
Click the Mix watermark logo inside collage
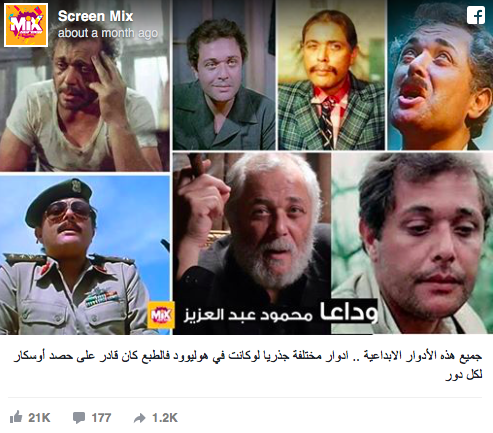pos(161,315)
